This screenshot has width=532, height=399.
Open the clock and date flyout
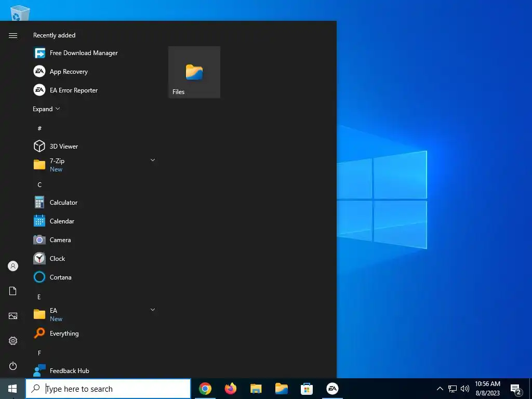(487, 389)
